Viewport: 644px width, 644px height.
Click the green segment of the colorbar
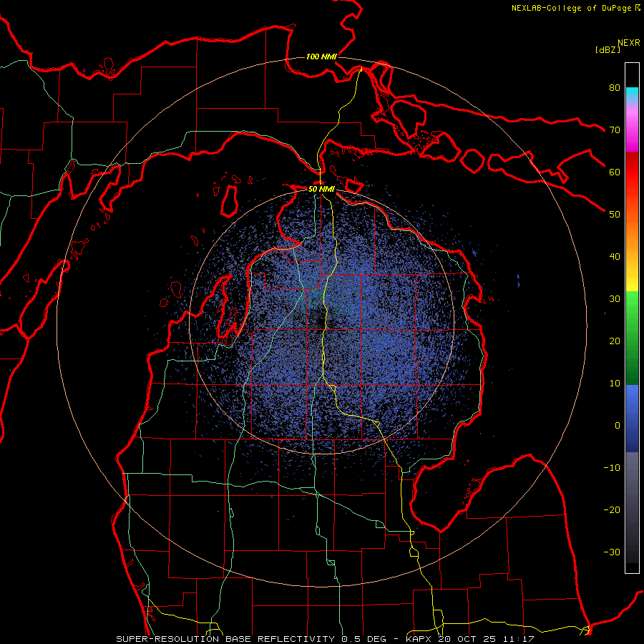click(632, 338)
